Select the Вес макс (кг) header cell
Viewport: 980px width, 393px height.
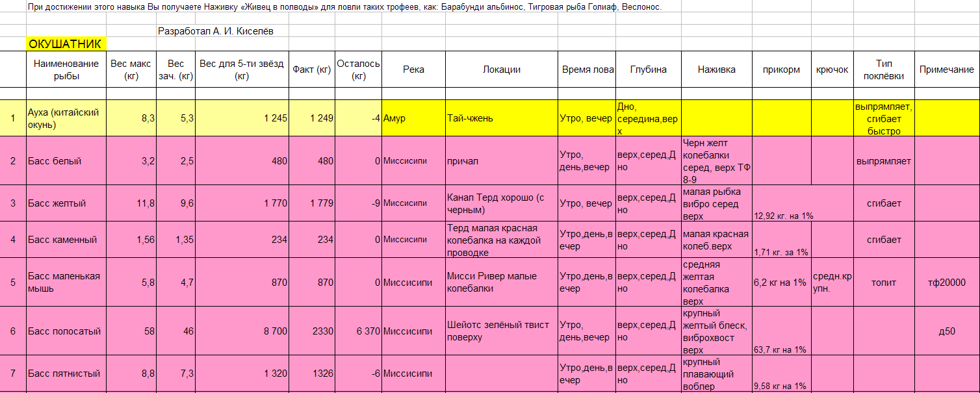pyautogui.click(x=131, y=70)
